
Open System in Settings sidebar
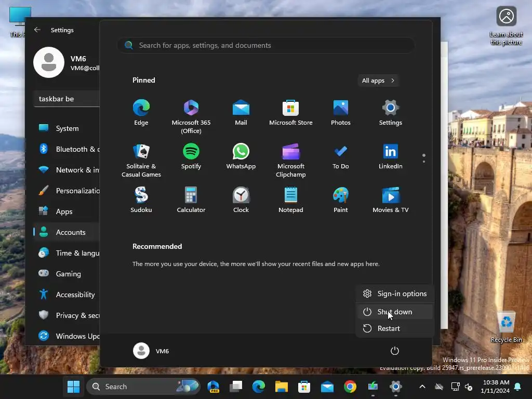[67, 129]
